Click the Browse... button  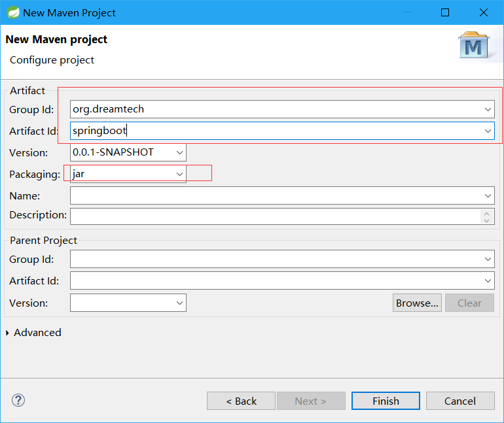[x=417, y=303]
